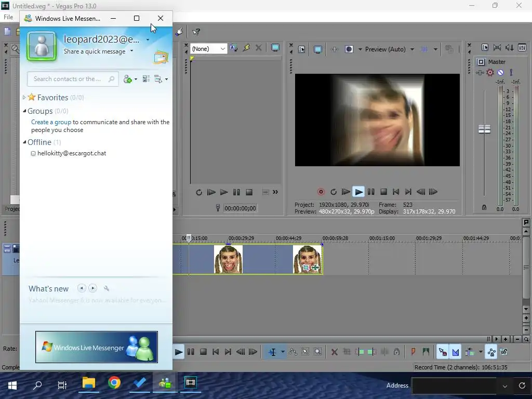Toggle Video Preview on External Monitor
532x399 pixels.
pyautogui.click(x=317, y=49)
